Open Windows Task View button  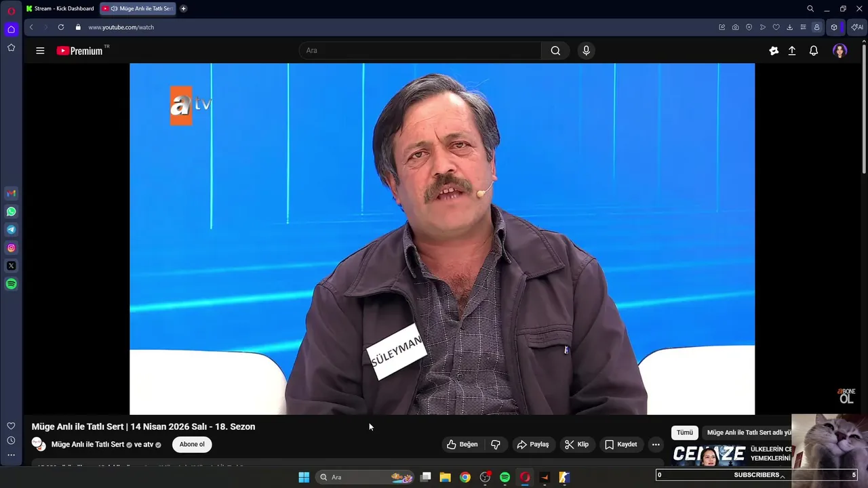tap(426, 477)
